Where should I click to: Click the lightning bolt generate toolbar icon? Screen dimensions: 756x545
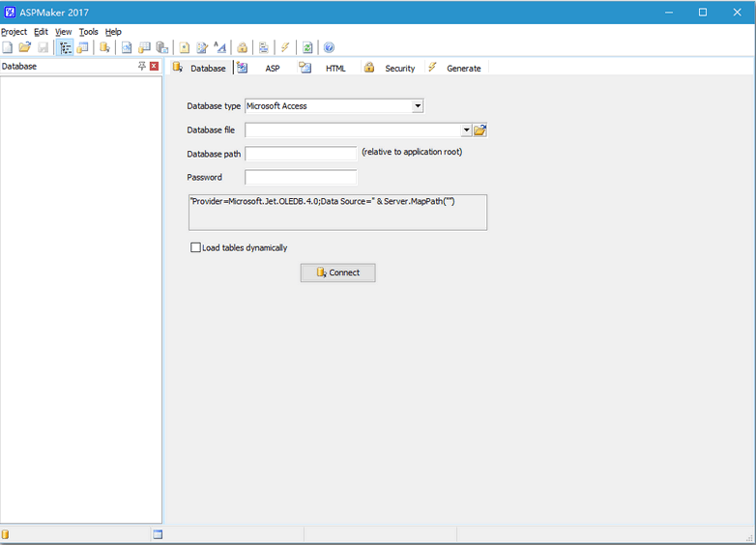pyautogui.click(x=285, y=47)
